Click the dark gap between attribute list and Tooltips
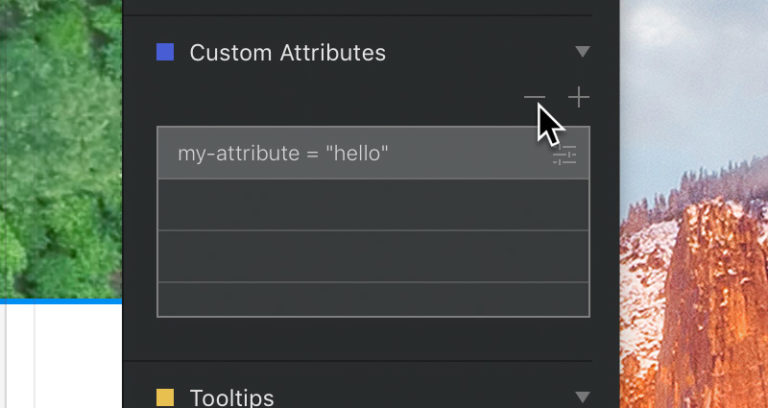Image resolution: width=768 pixels, height=408 pixels. coord(370,338)
